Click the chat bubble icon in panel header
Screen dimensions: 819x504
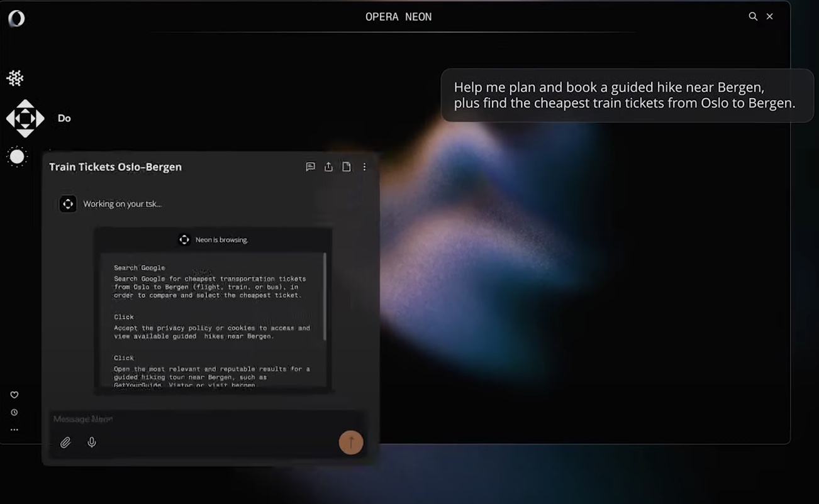tap(310, 167)
